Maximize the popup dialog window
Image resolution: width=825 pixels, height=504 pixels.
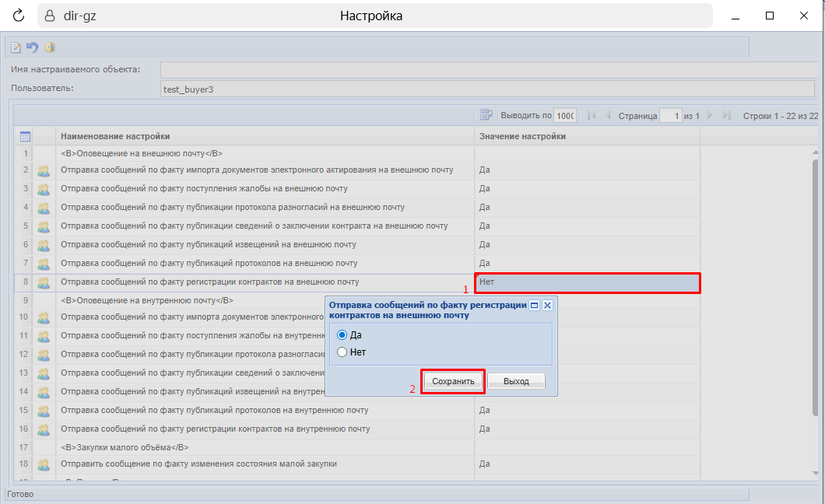click(x=534, y=306)
